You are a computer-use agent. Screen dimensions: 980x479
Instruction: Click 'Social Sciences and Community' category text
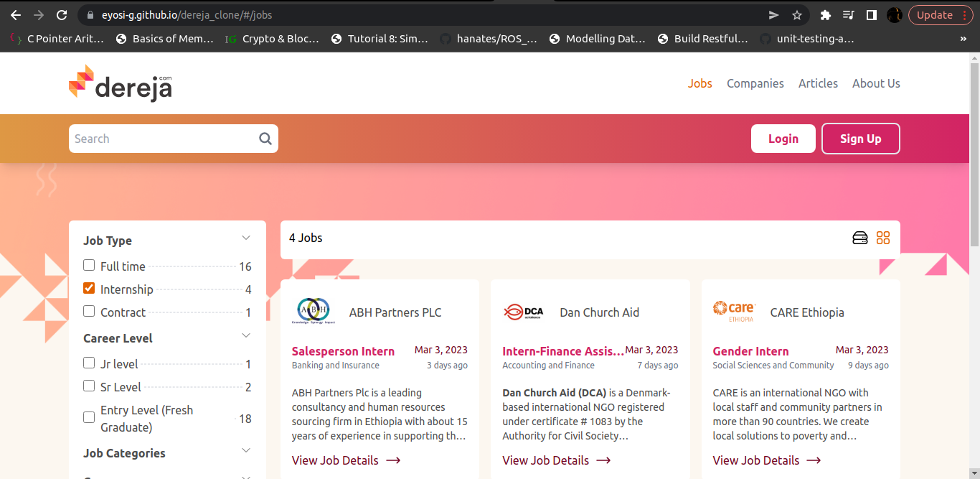(773, 366)
